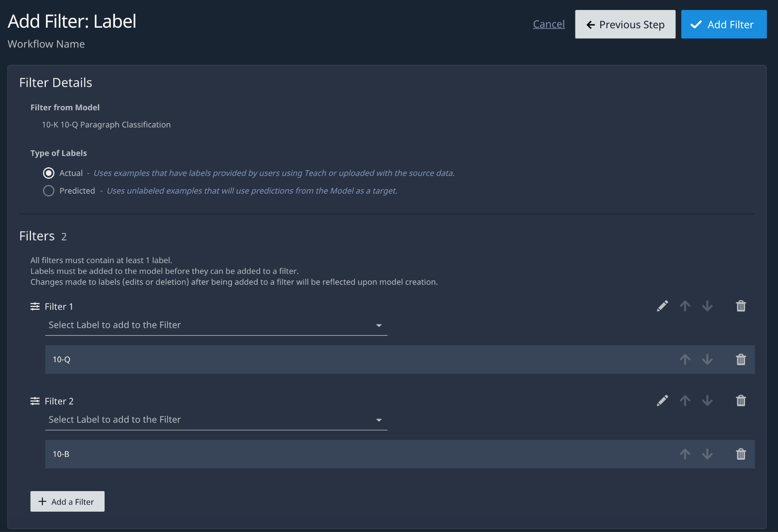Click the 10-B label text
This screenshot has width=778, height=532.
[x=61, y=454]
